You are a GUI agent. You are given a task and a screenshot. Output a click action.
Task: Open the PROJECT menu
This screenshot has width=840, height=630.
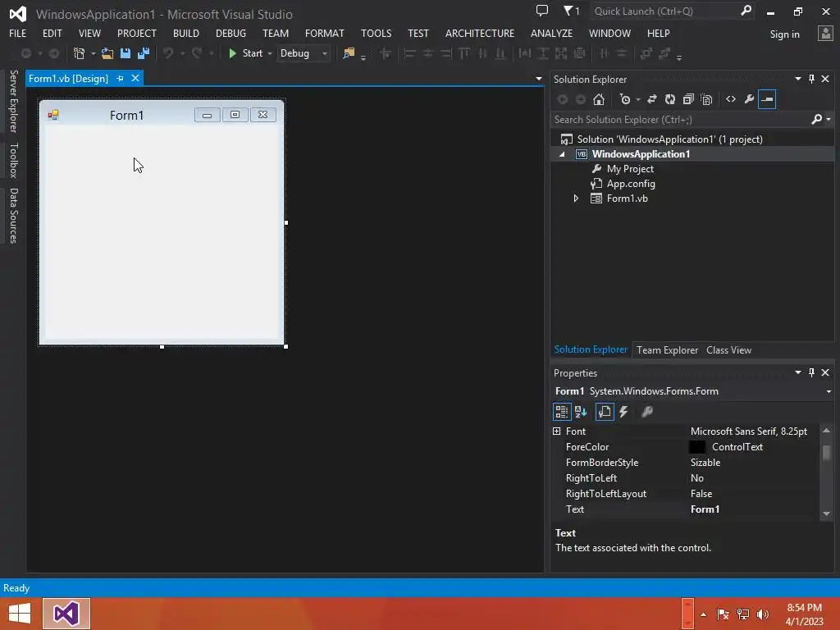pos(137,33)
